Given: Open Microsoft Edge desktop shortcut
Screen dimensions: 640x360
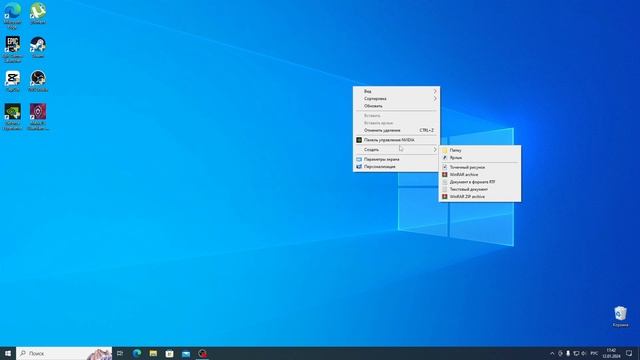Looking at the screenshot, I should (12, 16).
